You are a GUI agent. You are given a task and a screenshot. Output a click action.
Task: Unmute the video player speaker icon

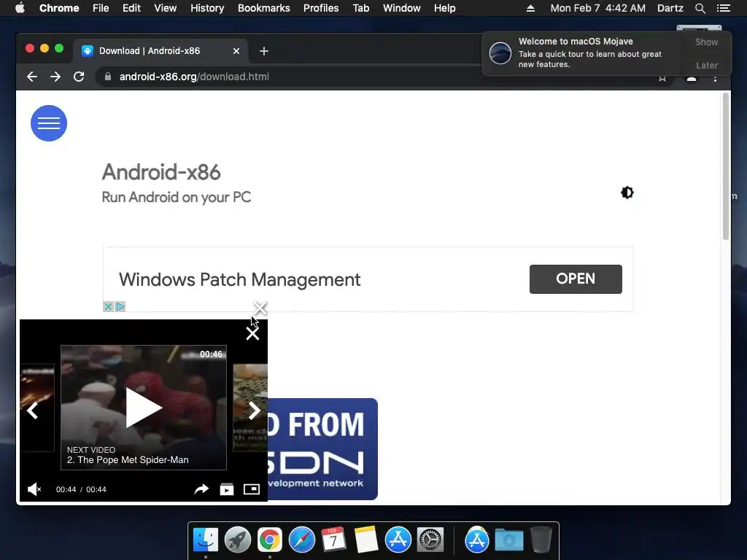tap(34, 489)
